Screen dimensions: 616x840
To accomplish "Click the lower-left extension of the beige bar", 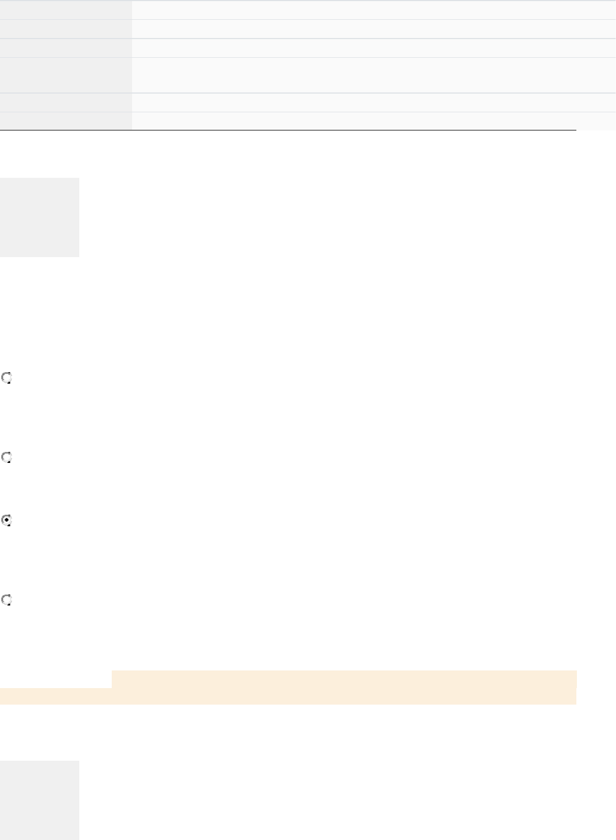I will (56, 696).
